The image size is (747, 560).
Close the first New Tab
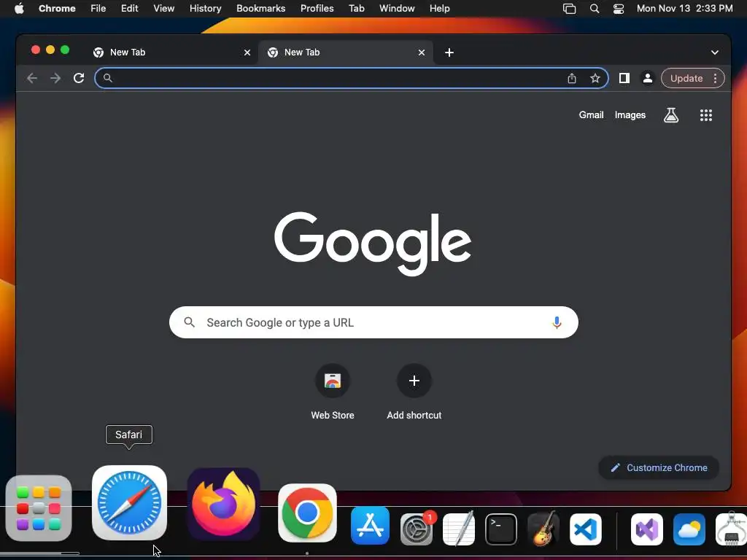click(247, 52)
